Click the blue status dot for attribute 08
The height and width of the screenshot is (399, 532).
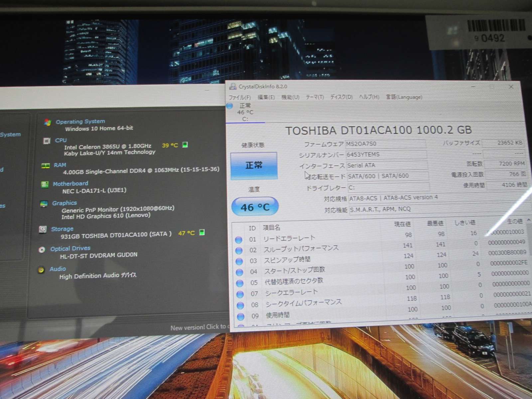(x=240, y=306)
